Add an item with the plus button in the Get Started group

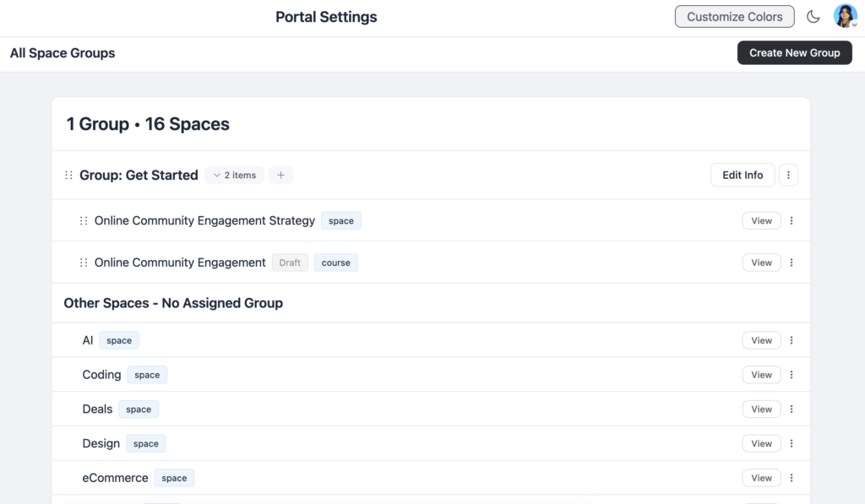tap(280, 175)
